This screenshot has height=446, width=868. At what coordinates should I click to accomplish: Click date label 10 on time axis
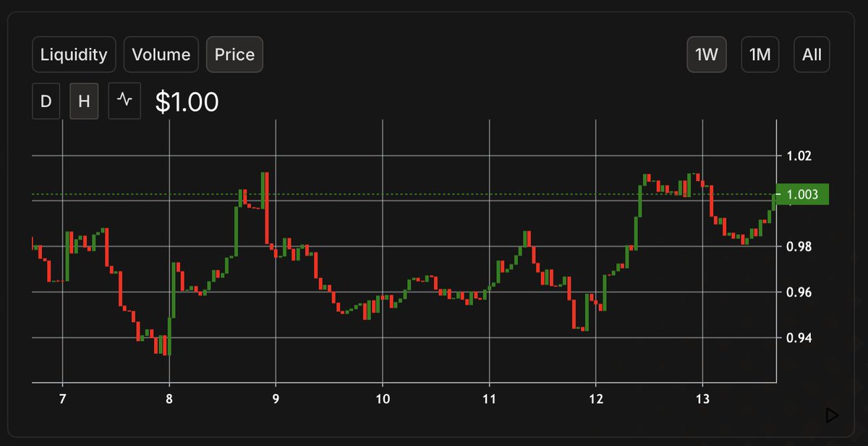tap(383, 399)
